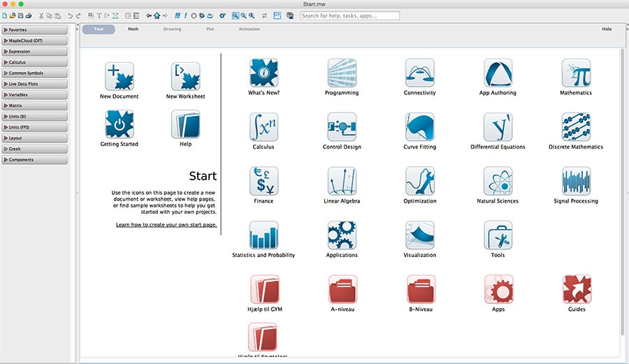
Task: Expand the Expression palette
Action: [x=34, y=51]
